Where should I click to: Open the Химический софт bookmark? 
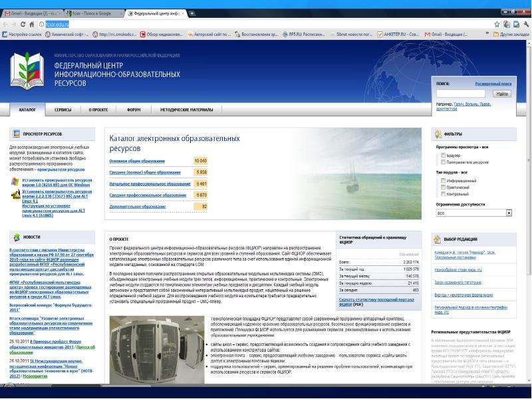pyautogui.click(x=67, y=35)
